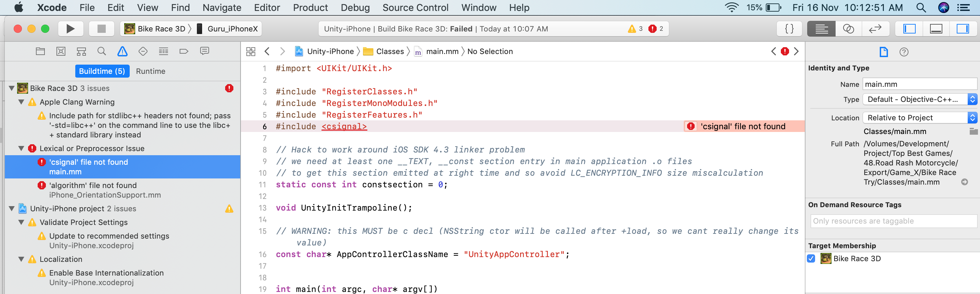Screen dimensions: 980x294
Task: Click the red error indicator in jump bar
Action: click(x=785, y=51)
